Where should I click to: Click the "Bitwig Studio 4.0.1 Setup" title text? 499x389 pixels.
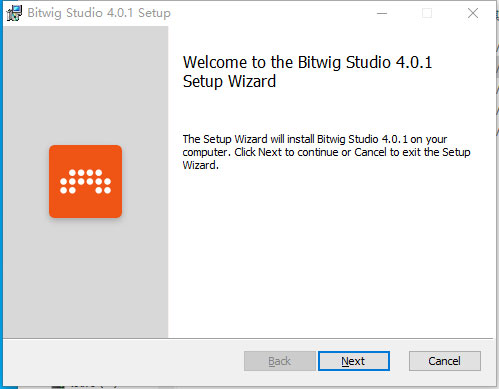point(99,13)
